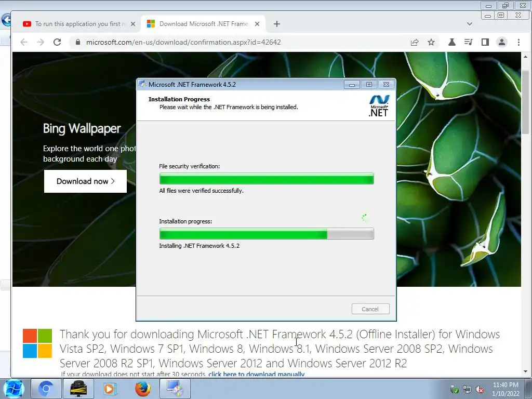The width and height of the screenshot is (532, 399).
Task: Open the black hat app on taskbar
Action: [78, 389]
